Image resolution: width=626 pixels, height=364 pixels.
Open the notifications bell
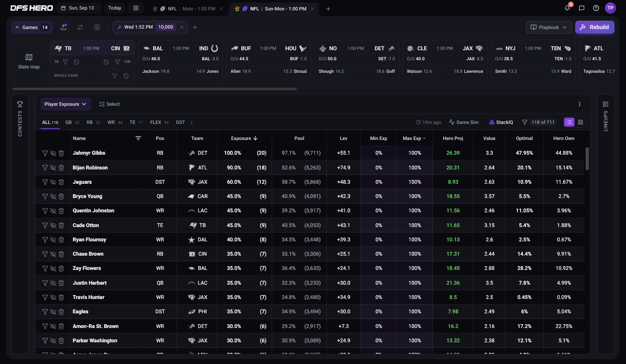(x=567, y=8)
